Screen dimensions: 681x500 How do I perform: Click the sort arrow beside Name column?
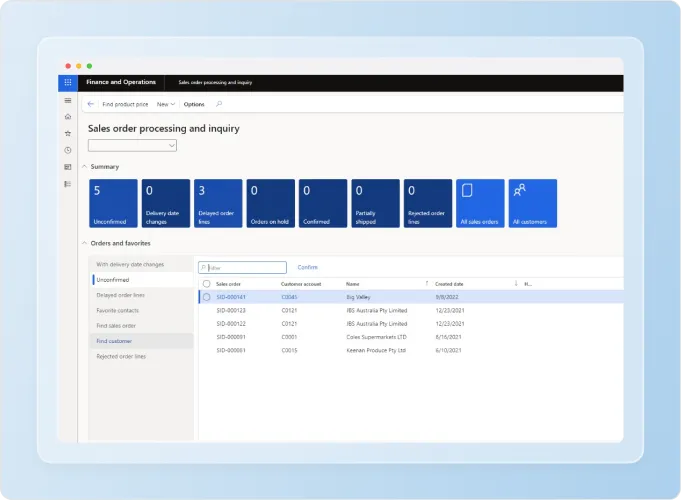click(x=426, y=284)
